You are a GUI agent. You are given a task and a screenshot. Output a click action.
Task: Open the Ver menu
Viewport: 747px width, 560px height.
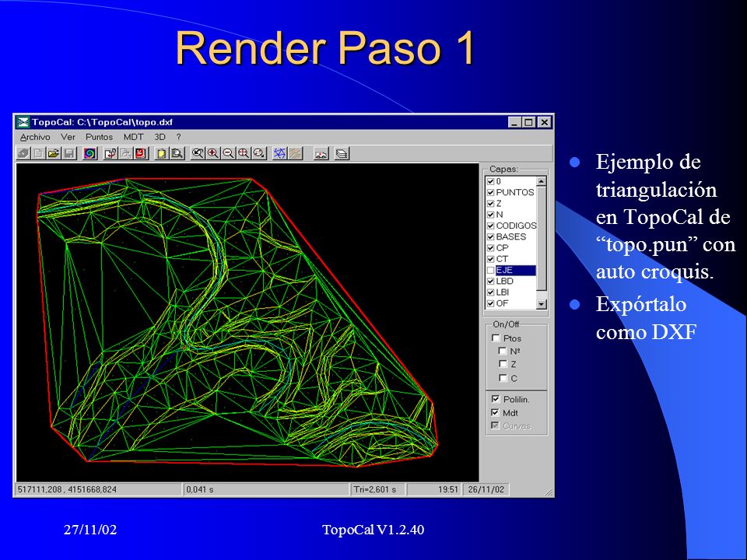[68, 137]
